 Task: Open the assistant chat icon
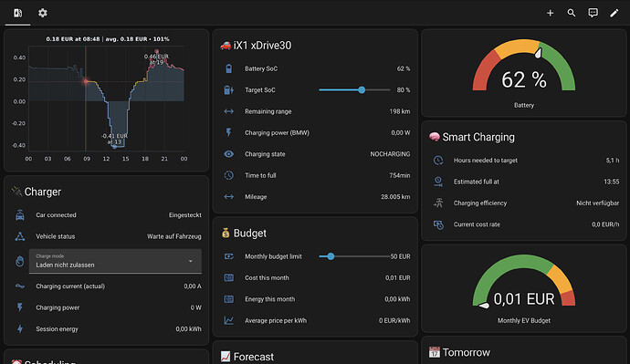coord(593,14)
